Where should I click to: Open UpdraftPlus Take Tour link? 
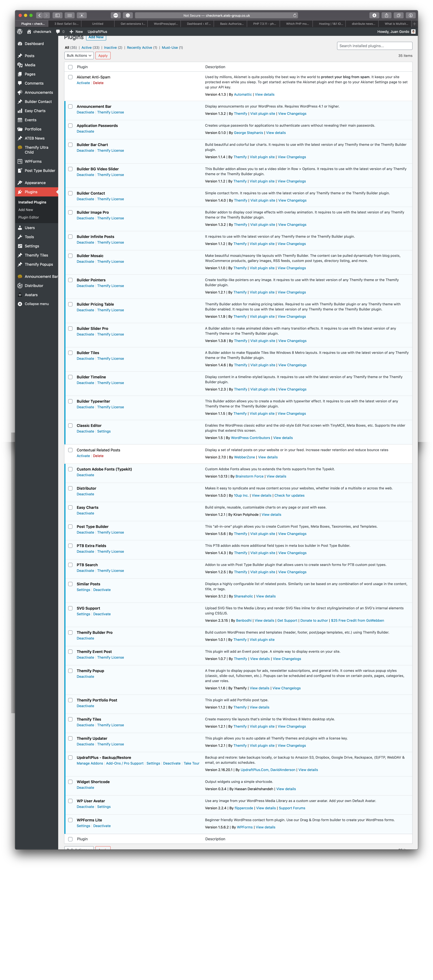[x=191, y=764]
